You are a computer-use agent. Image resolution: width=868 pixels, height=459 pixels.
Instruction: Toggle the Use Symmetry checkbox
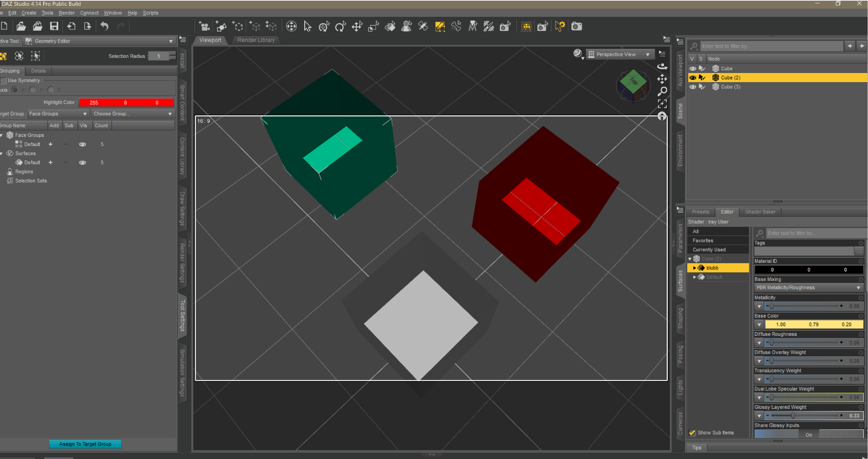(4, 80)
